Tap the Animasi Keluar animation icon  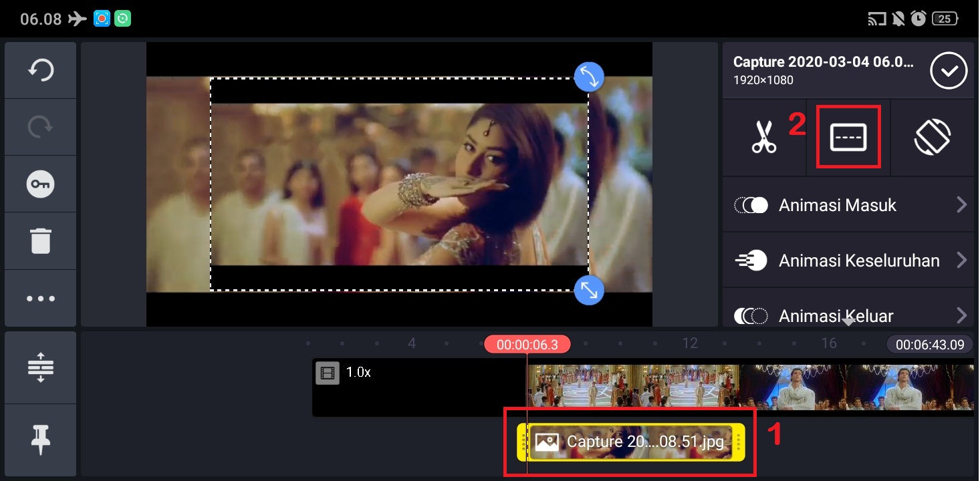point(751,316)
